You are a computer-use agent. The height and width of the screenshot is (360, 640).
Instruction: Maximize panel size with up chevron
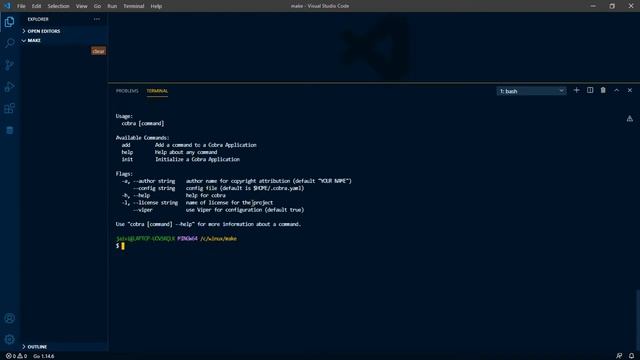click(x=616, y=90)
